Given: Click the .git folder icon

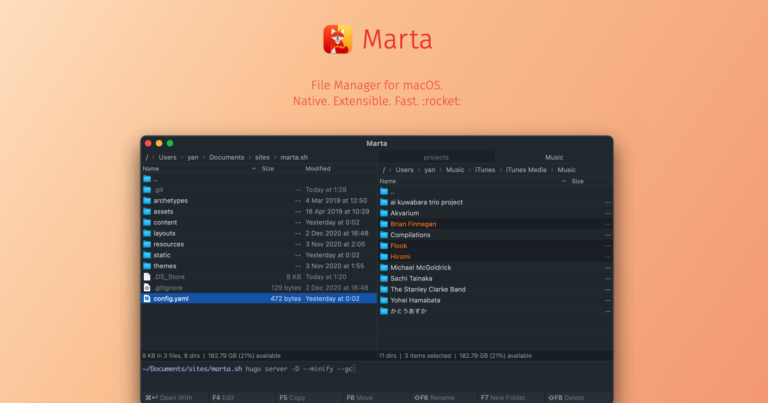Looking at the screenshot, I should click(x=147, y=190).
